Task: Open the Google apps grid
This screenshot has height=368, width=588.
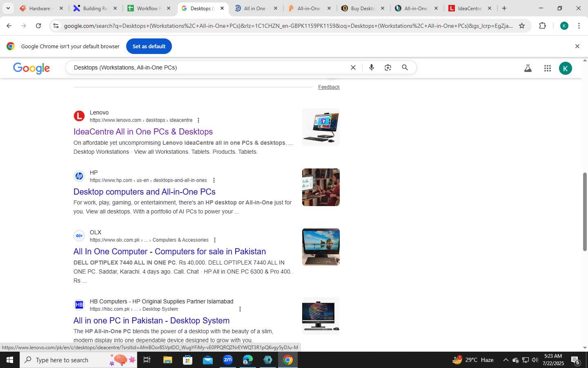Action: 548,68
